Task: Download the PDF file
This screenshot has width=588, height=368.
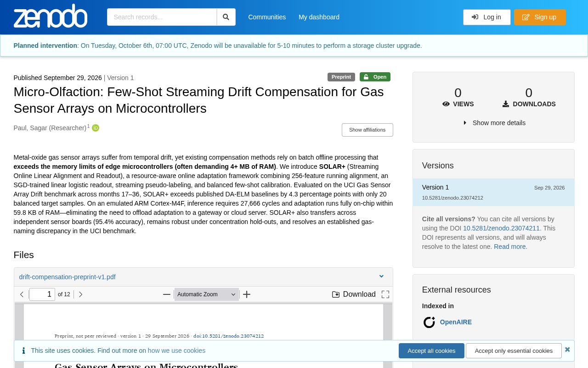Action: point(354,294)
